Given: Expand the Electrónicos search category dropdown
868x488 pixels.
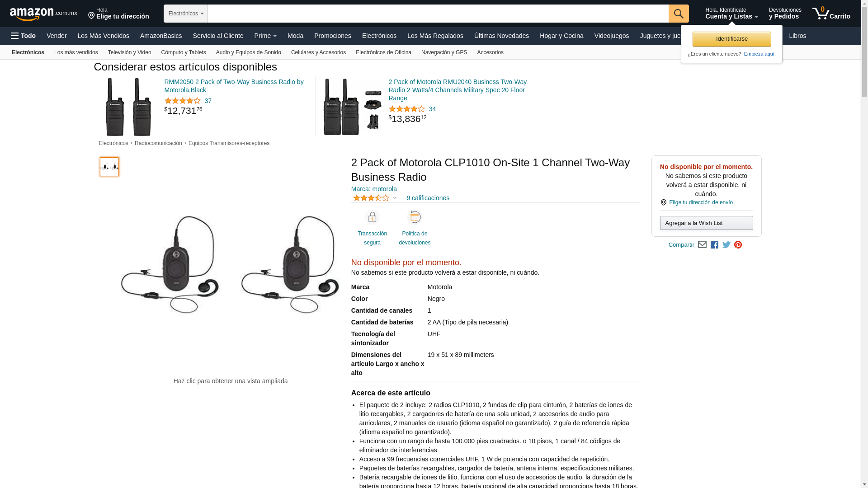Looking at the screenshot, I should [x=186, y=14].
